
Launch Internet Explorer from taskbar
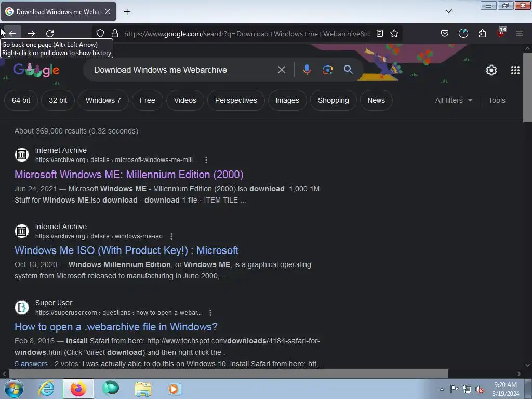(x=46, y=389)
